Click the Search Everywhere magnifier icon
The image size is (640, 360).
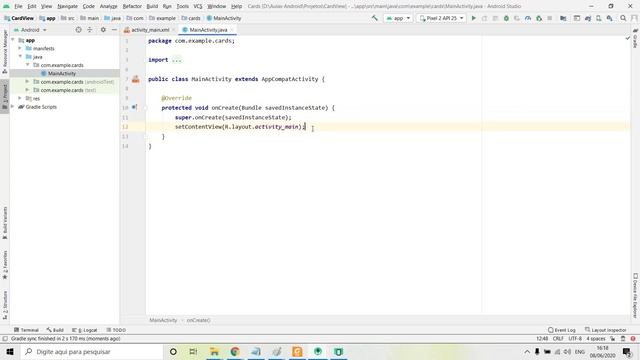coord(623,18)
